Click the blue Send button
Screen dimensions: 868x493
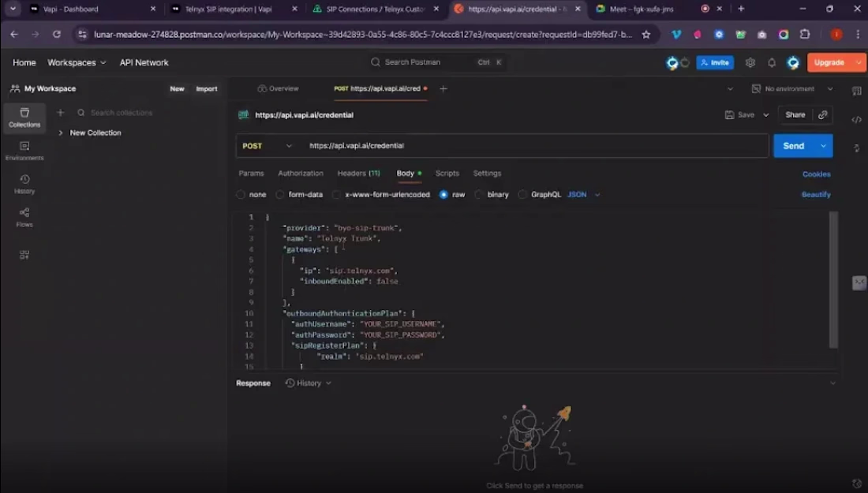pyautogui.click(x=793, y=146)
